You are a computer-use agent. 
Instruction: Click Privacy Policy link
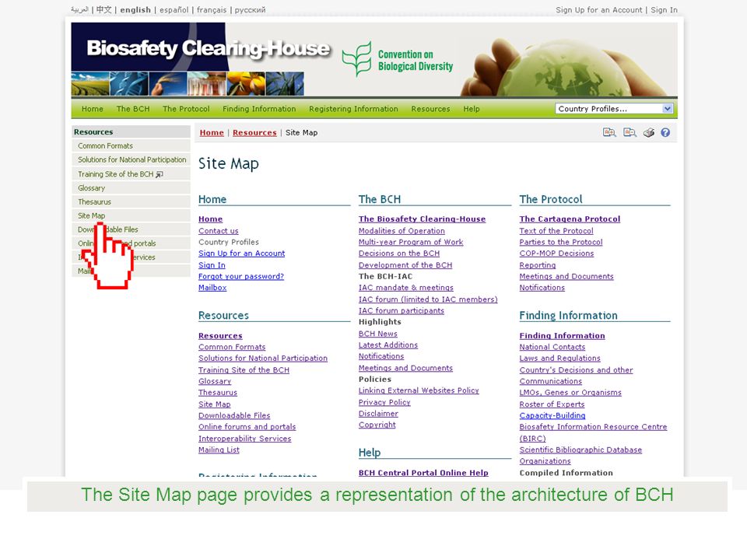coord(384,402)
